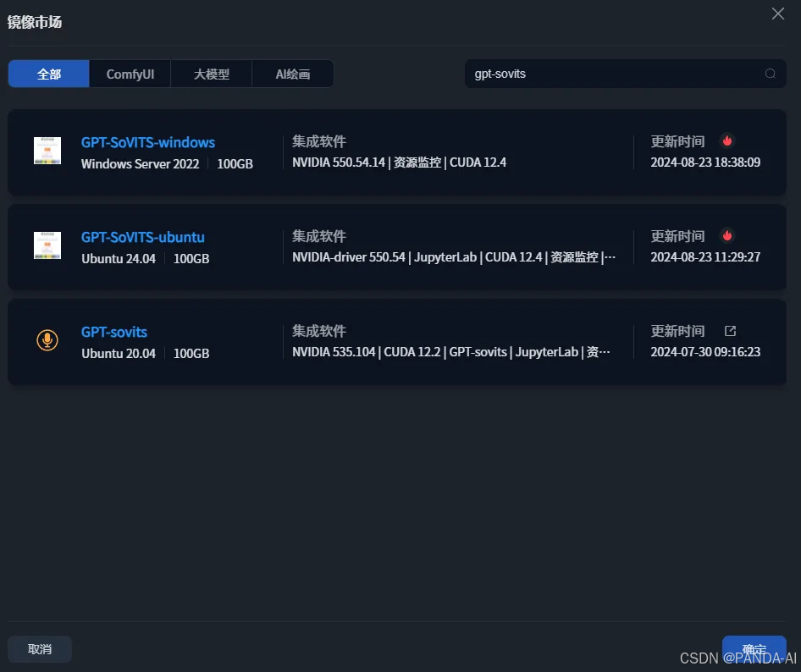Viewport: 801px width, 672px height.
Task: Click the 确定 button
Action: click(754, 649)
